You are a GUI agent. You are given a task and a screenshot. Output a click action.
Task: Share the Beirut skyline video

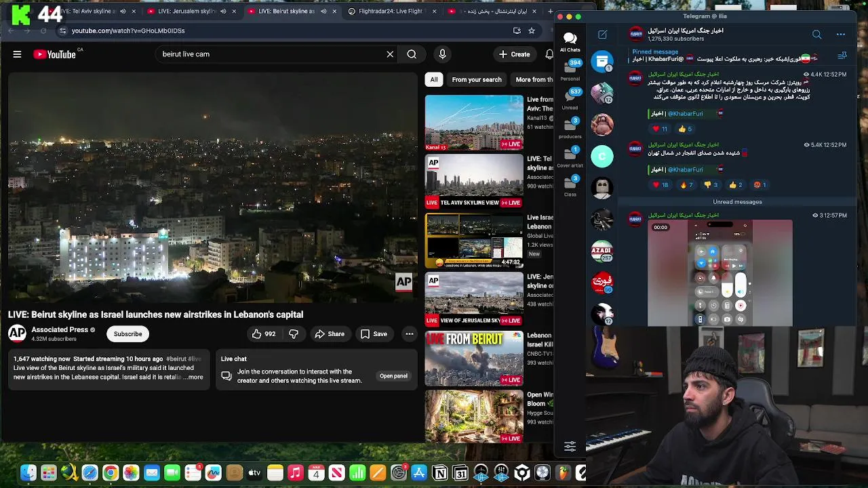330,333
